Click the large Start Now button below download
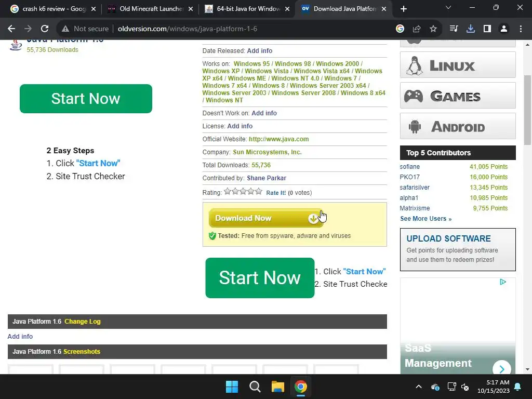The image size is (532, 399). point(260,278)
